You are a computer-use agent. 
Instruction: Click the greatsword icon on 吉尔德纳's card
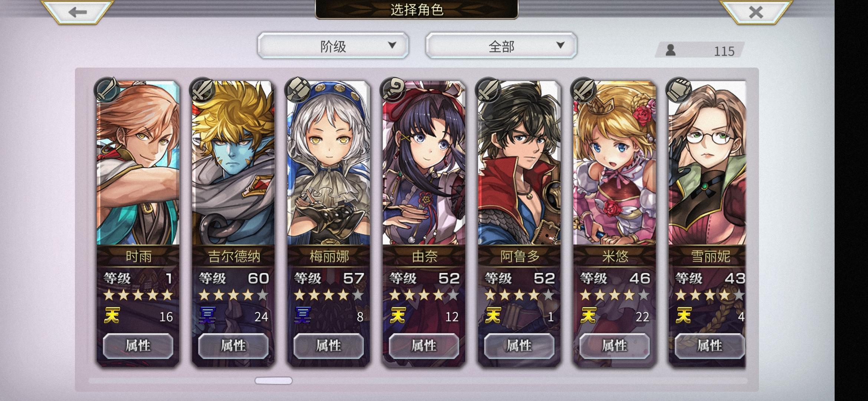tap(202, 89)
